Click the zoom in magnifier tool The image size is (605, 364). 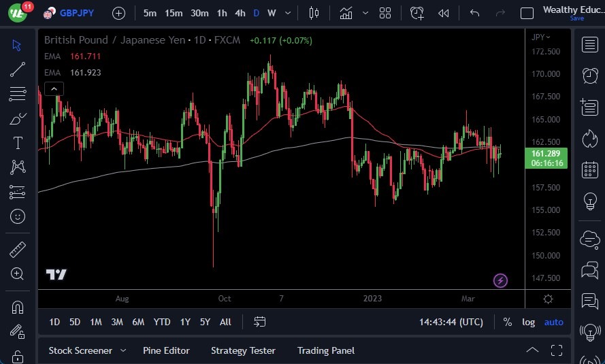(x=17, y=274)
